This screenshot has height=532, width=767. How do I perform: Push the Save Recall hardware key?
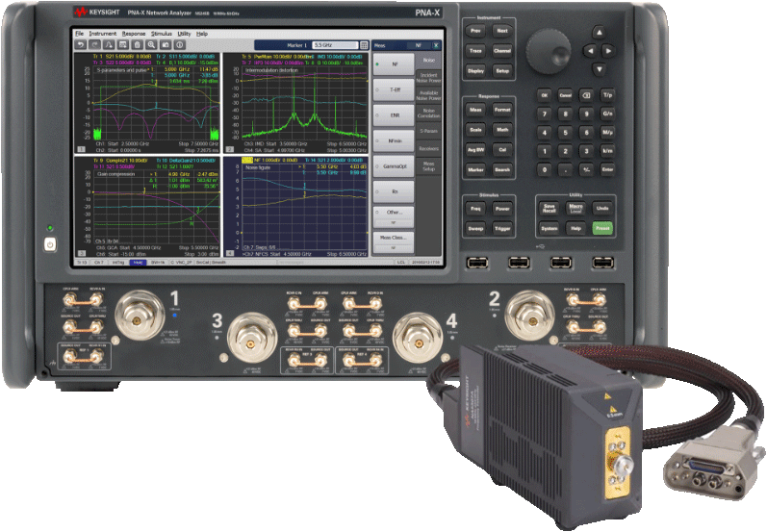pos(549,209)
